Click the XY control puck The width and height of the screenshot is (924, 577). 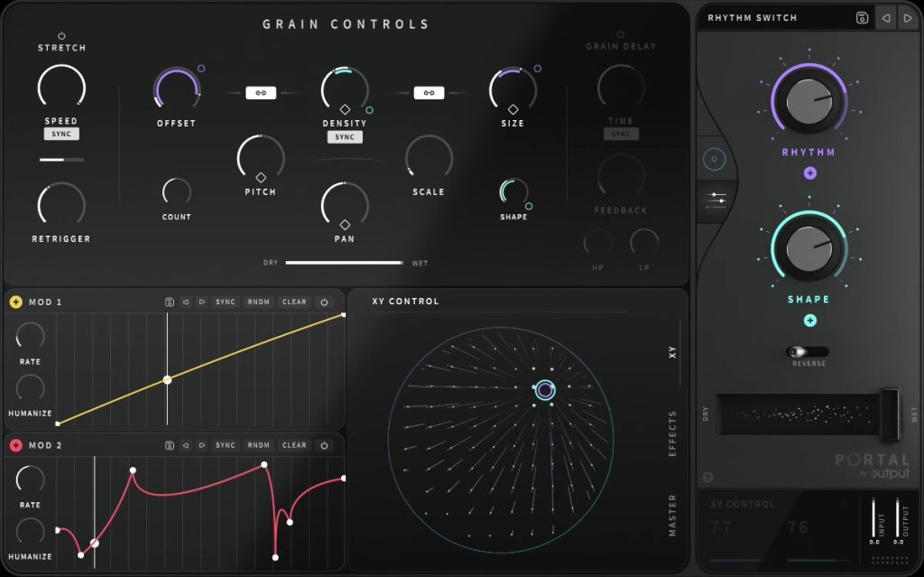tap(545, 390)
